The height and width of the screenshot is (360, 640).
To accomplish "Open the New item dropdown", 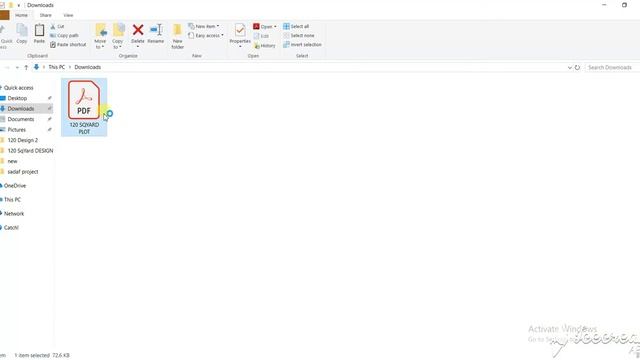I will (203, 26).
